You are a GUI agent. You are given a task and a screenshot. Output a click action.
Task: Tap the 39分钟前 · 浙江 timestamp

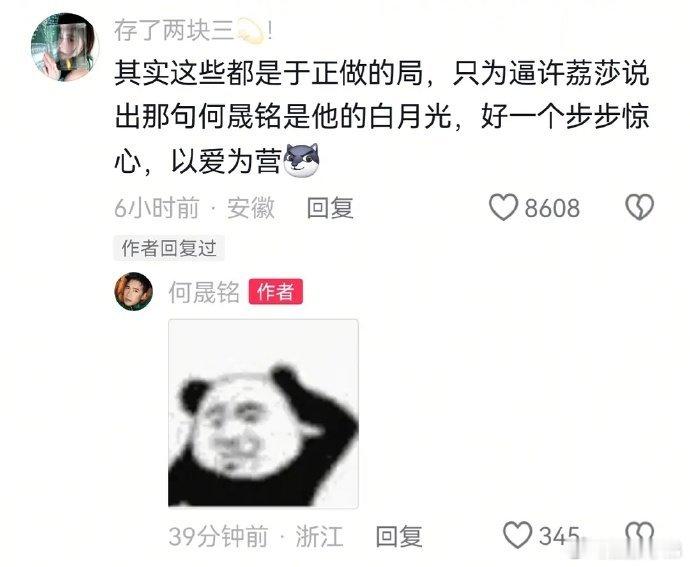256,536
